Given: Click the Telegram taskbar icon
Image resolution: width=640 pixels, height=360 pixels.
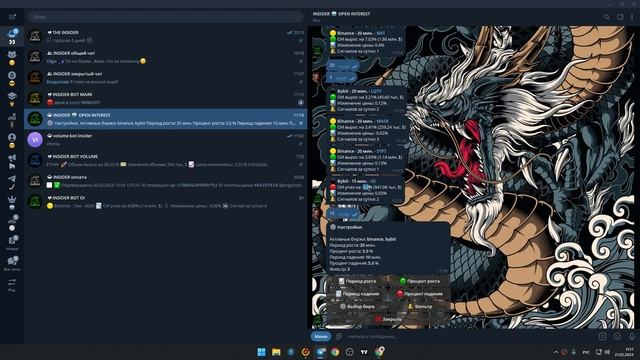Looking at the screenshot, I should (320, 352).
